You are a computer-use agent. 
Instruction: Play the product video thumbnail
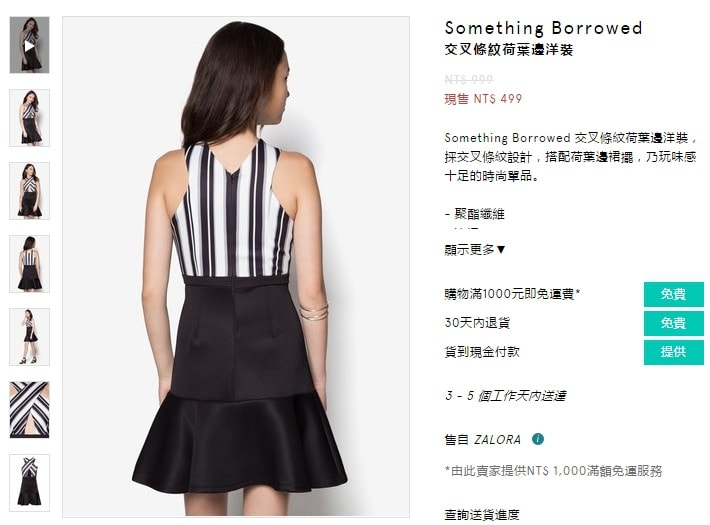[29, 45]
